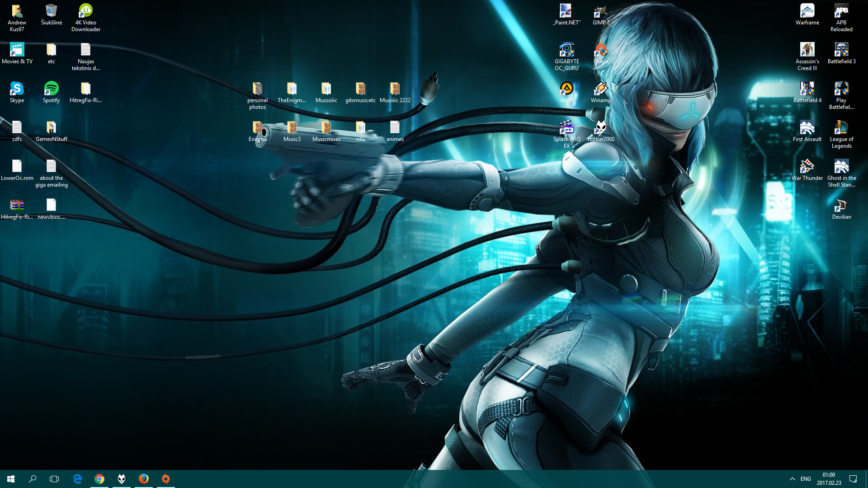The width and height of the screenshot is (868, 488).
Task: Show hidden system tray icons
Action: click(792, 479)
